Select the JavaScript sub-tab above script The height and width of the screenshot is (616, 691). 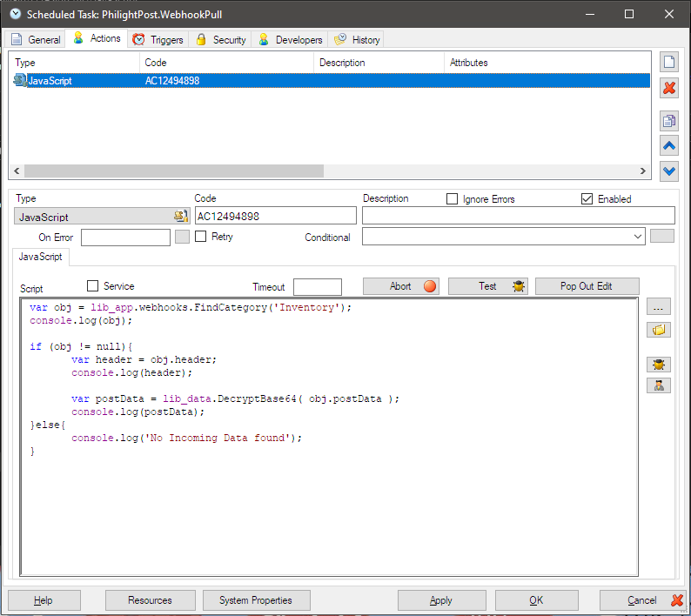[x=41, y=257]
